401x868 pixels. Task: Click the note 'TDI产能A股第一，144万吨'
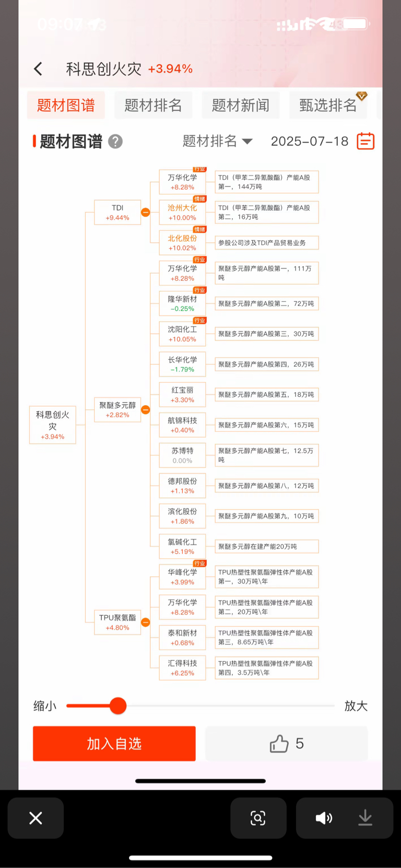tap(267, 182)
